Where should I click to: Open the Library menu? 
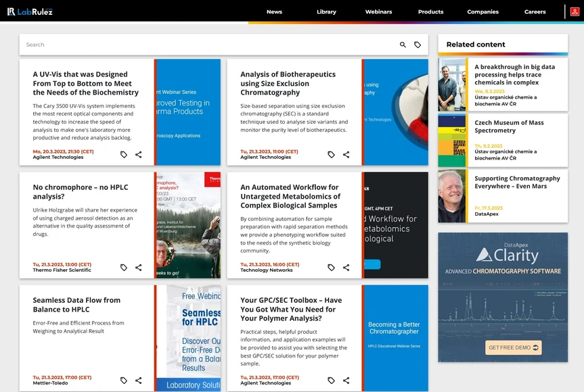click(326, 12)
